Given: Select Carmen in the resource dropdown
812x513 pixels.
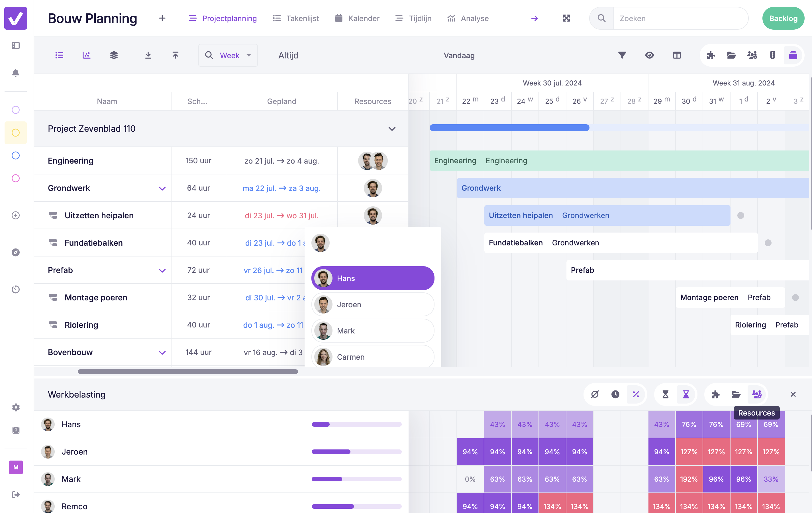Looking at the screenshot, I should coord(373,357).
